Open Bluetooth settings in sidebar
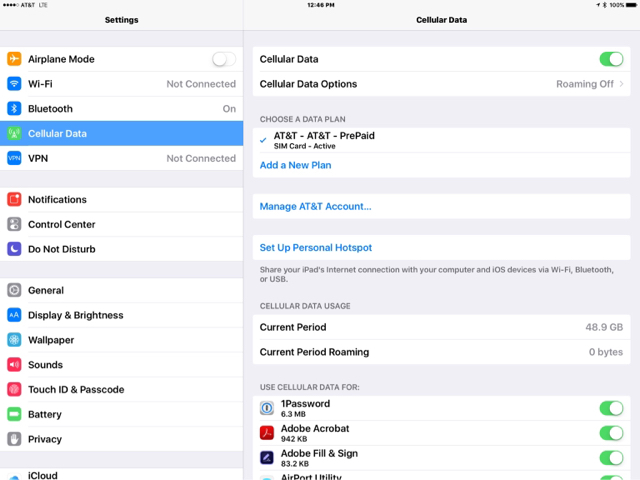 tap(122, 109)
